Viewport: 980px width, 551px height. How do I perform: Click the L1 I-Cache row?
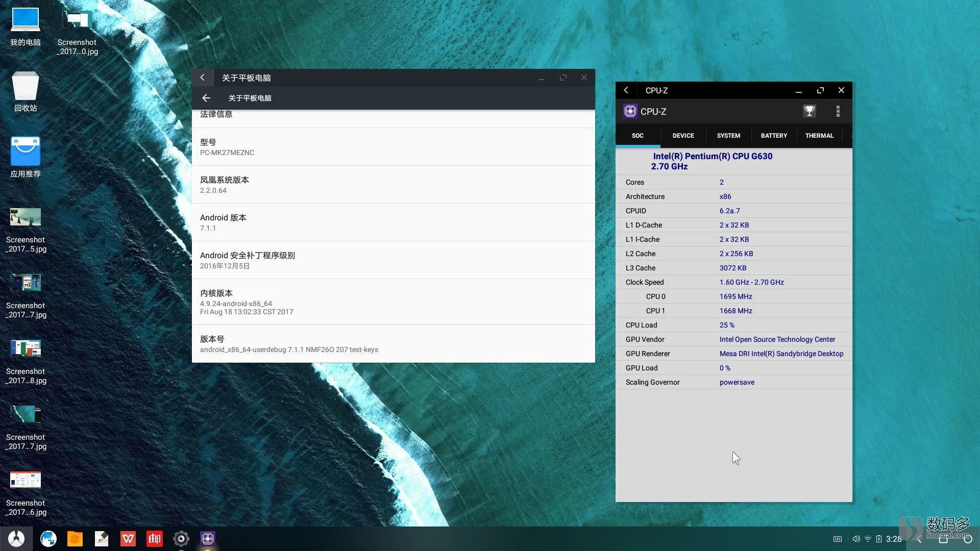pyautogui.click(x=733, y=239)
